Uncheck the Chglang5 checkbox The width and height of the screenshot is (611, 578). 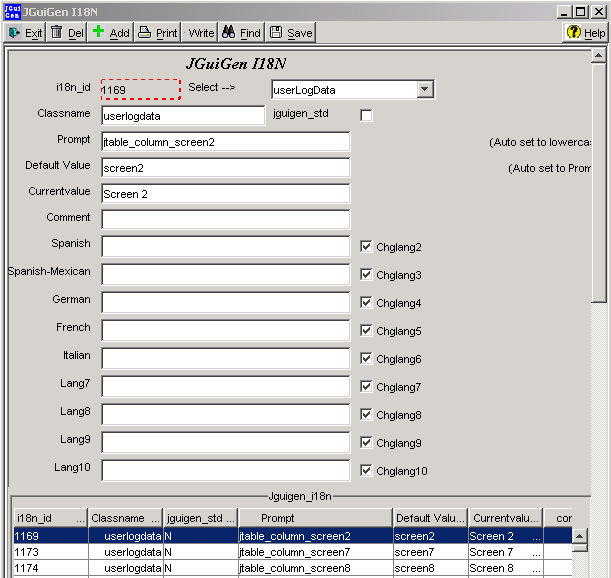point(366,331)
